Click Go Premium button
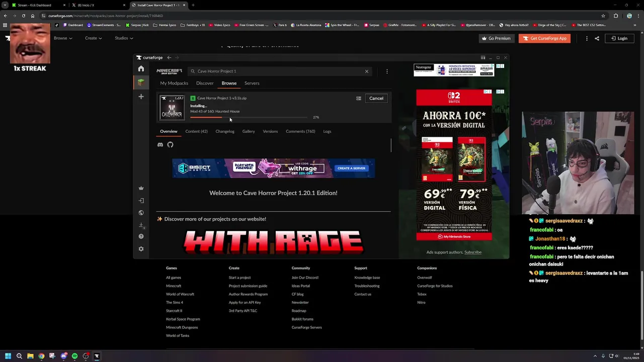The height and width of the screenshot is (362, 644). [496, 38]
